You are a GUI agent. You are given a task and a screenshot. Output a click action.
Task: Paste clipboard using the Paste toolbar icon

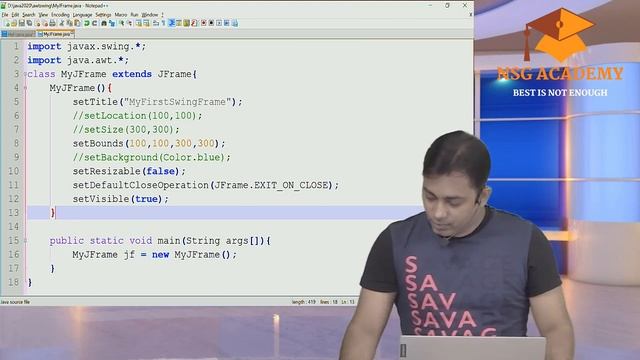tap(77, 23)
